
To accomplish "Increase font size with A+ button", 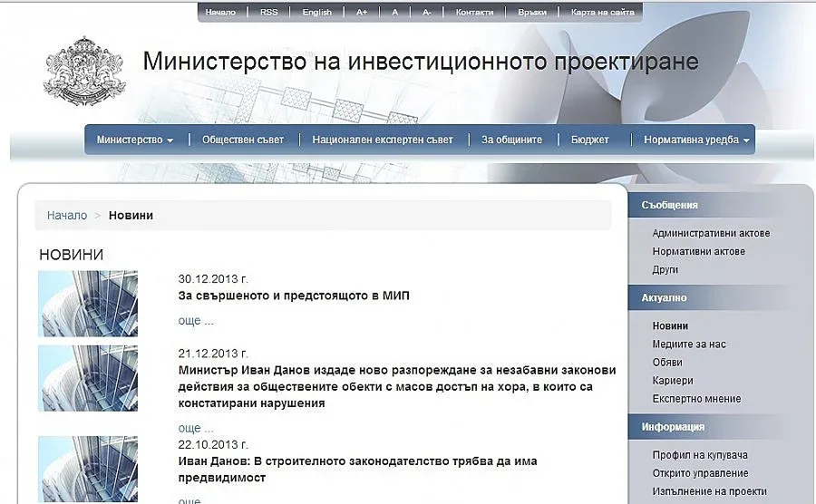I will (362, 13).
